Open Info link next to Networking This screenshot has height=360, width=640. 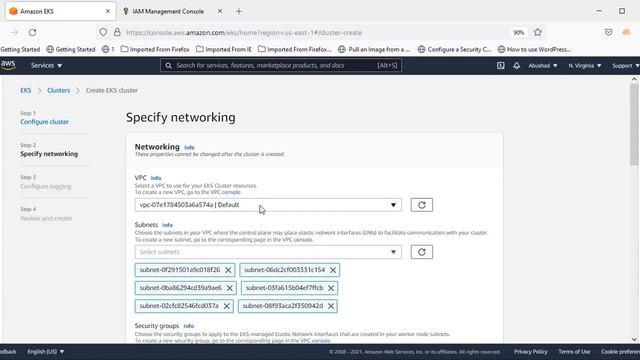coord(189,147)
